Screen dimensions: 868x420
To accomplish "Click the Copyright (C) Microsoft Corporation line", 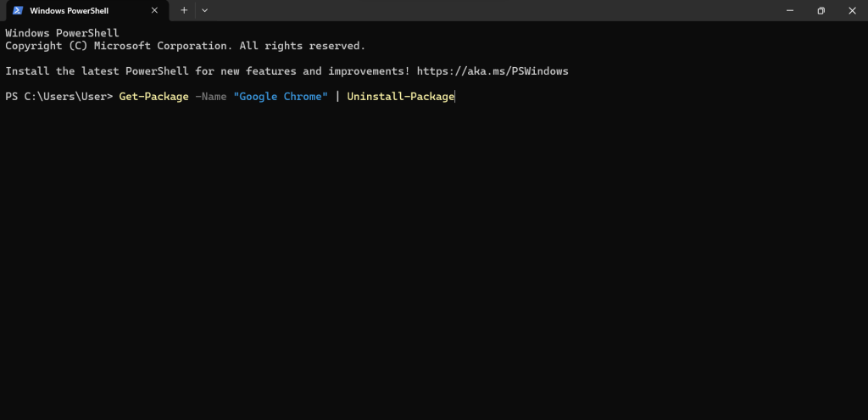I will [186, 46].
